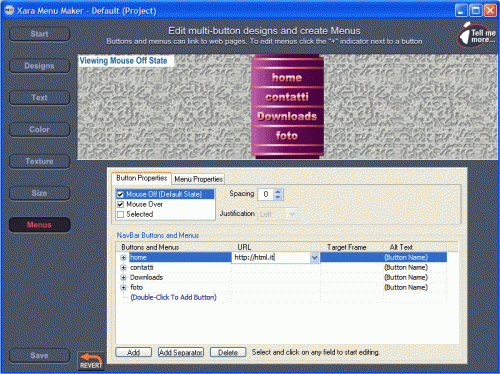
Task: Open the Color section
Action: (39, 129)
